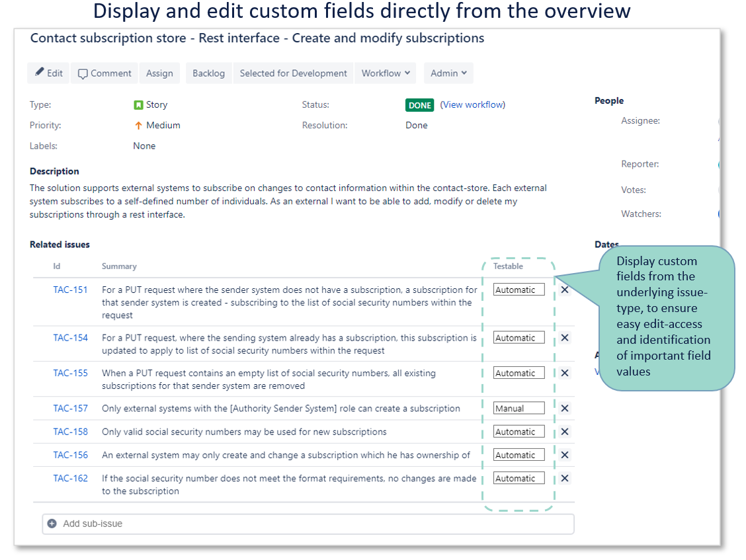Open the Workflow dropdown menu

tap(386, 73)
